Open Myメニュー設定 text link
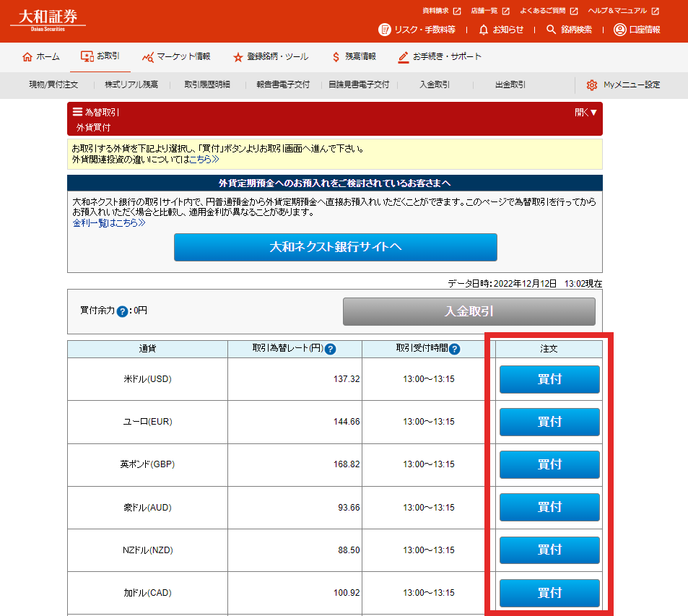 tap(632, 84)
